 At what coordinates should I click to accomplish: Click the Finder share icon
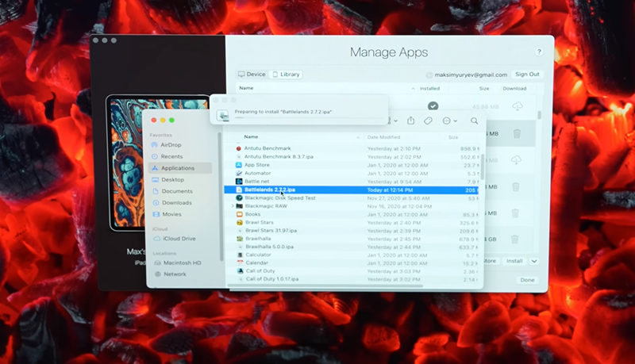411,121
